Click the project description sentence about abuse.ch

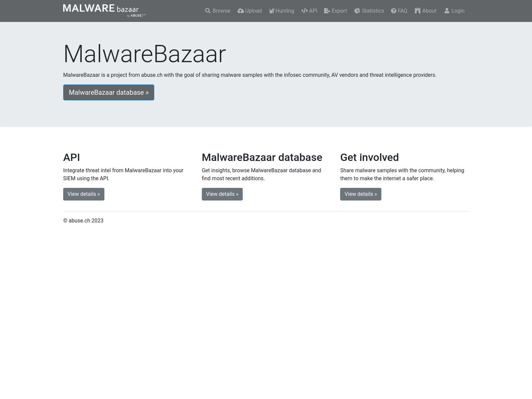pos(250,75)
